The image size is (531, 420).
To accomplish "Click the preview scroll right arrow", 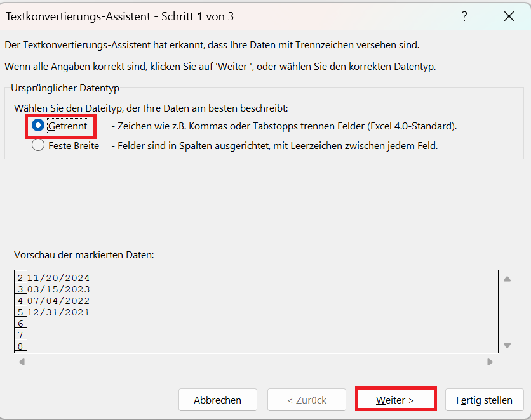I will click(x=490, y=362).
